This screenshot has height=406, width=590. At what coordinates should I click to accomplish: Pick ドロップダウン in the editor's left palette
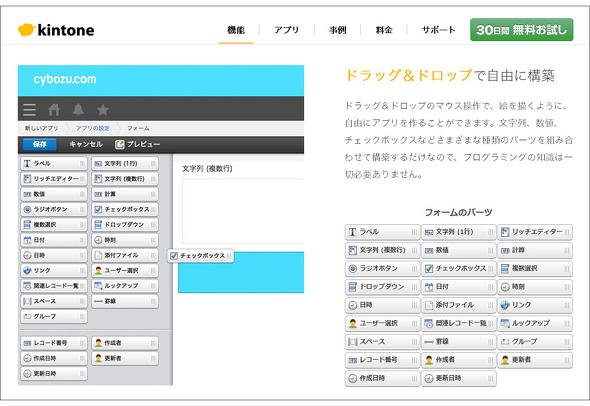pyautogui.click(x=125, y=225)
